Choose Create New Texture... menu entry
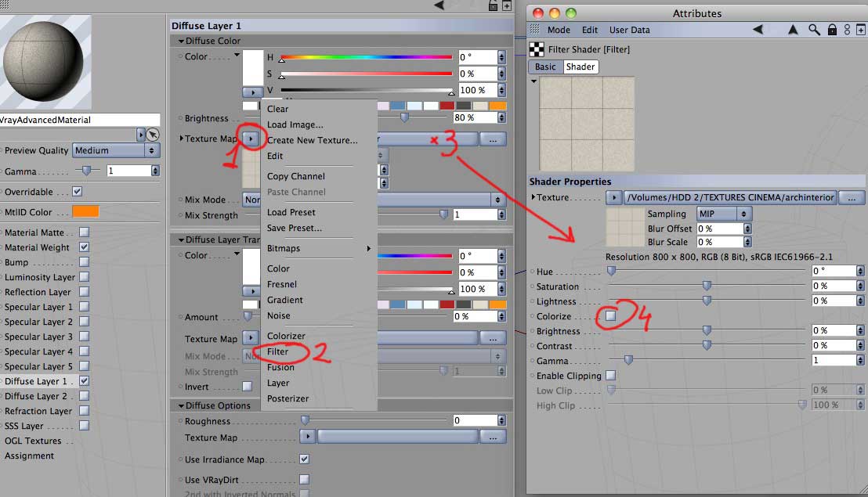Viewport: 868px width, 497px height. pyautogui.click(x=313, y=140)
